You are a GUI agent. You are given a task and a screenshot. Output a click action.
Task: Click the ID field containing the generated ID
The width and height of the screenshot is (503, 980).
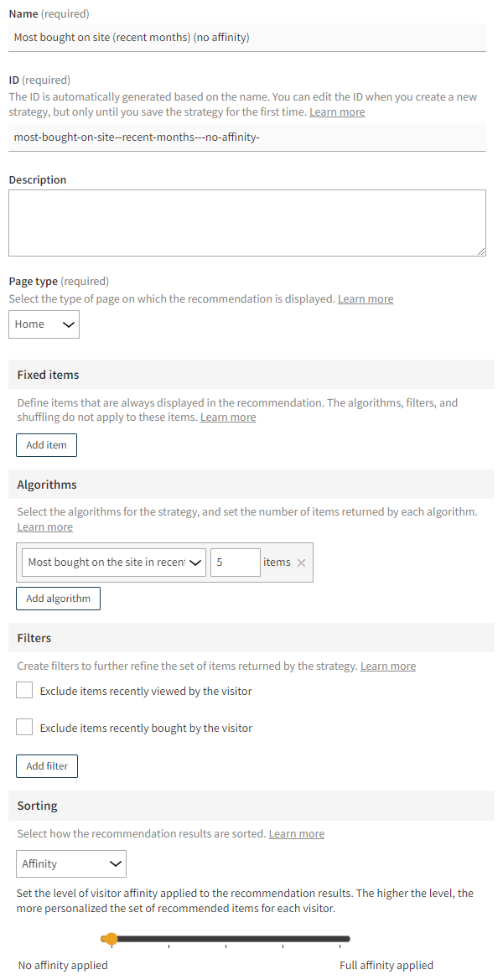coord(247,136)
